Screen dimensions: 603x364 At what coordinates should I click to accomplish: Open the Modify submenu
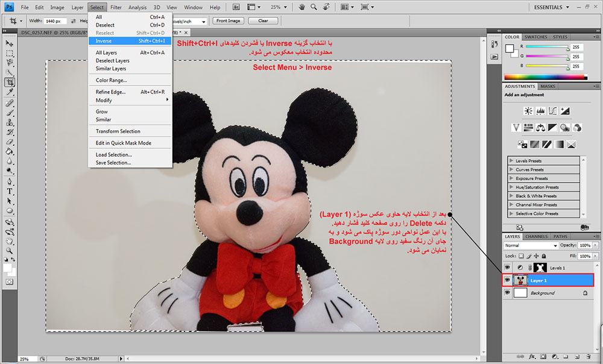(130, 100)
